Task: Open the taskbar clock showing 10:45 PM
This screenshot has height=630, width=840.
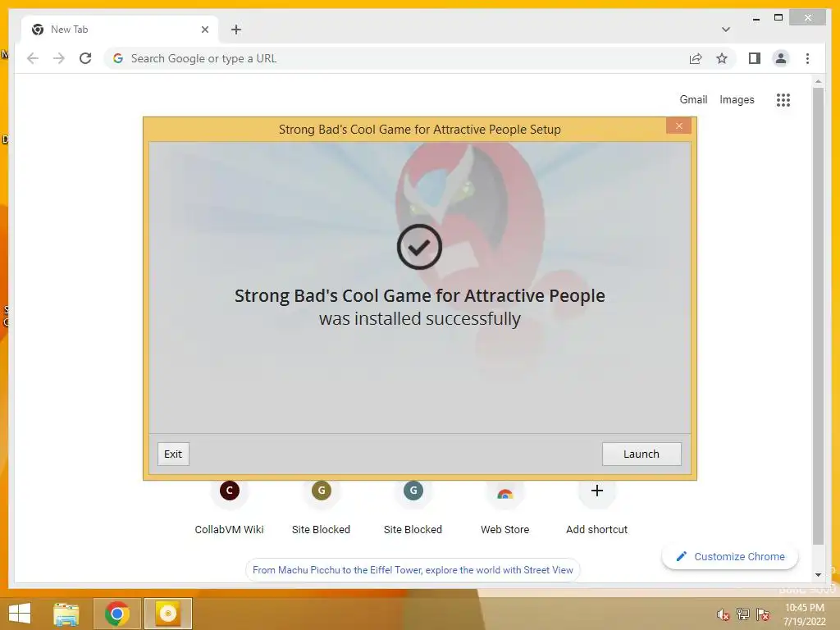Action: click(x=804, y=614)
